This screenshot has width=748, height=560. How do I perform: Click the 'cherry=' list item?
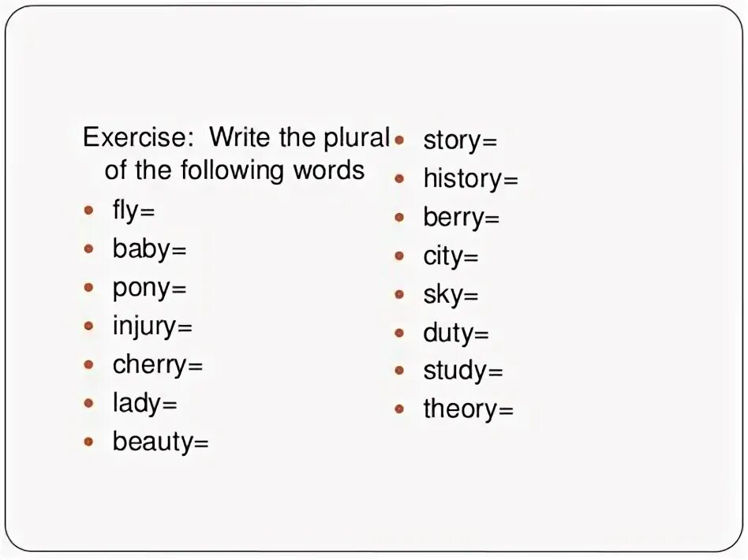tap(158, 366)
